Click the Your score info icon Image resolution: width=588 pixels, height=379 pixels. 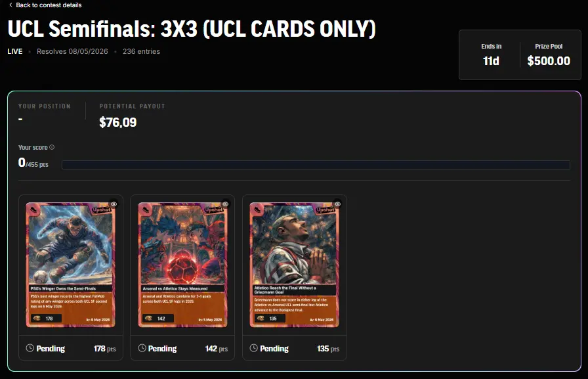tap(52, 147)
